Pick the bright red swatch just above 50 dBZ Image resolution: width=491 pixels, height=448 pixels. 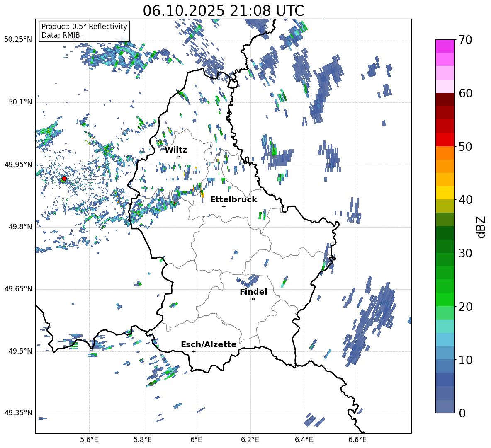[445, 139]
